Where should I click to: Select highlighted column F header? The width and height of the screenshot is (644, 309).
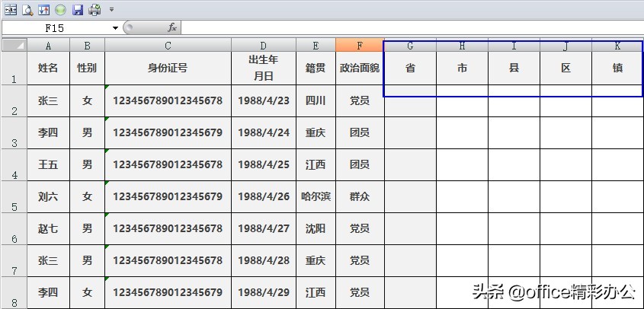click(x=360, y=45)
